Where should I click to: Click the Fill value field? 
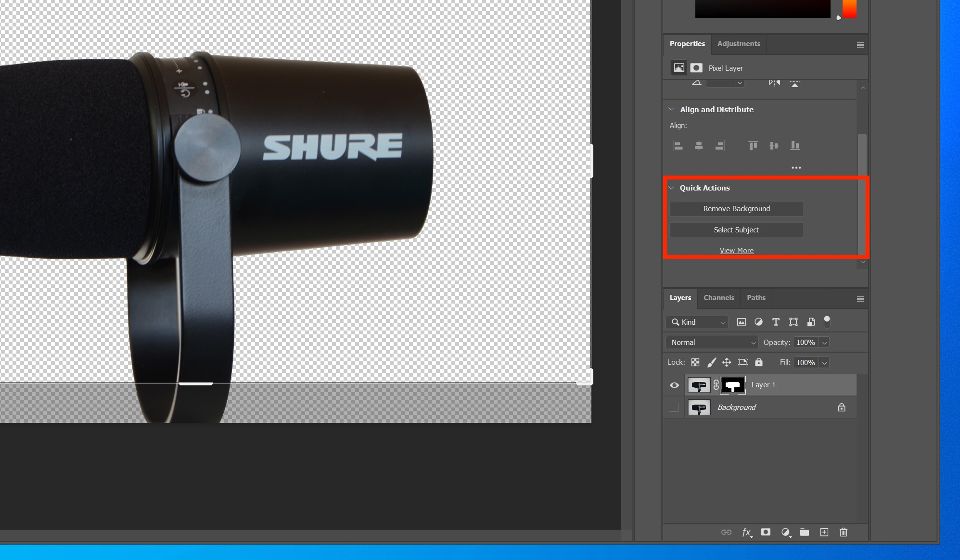pos(806,363)
